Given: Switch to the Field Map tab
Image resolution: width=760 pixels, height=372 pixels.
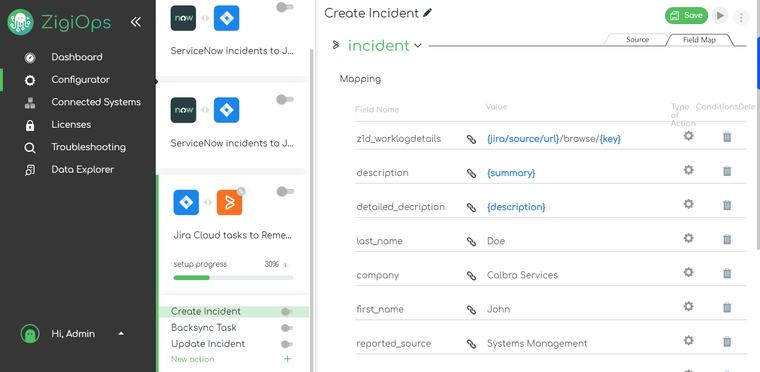Looking at the screenshot, I should [699, 40].
